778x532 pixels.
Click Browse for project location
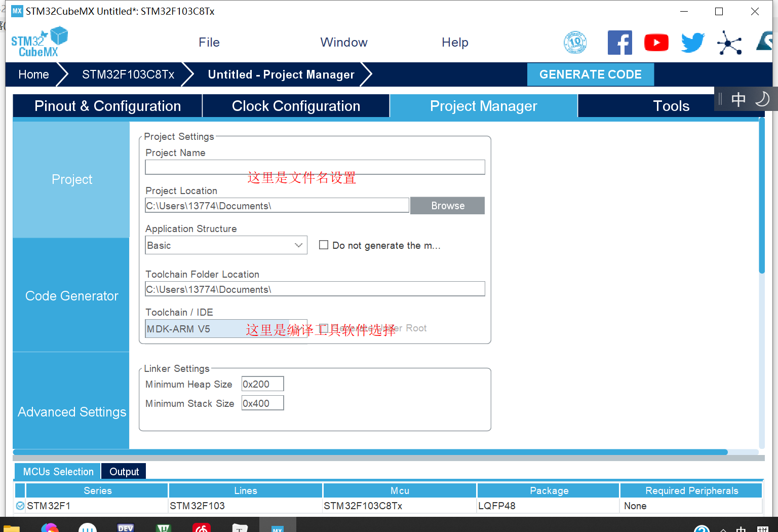[x=448, y=206]
